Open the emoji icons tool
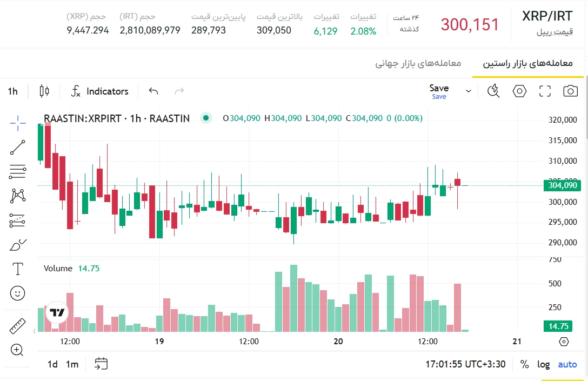588x381 pixels. [18, 293]
